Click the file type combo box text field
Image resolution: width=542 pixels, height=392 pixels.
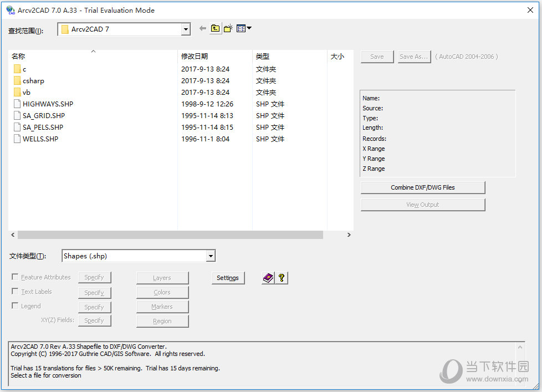pos(135,256)
